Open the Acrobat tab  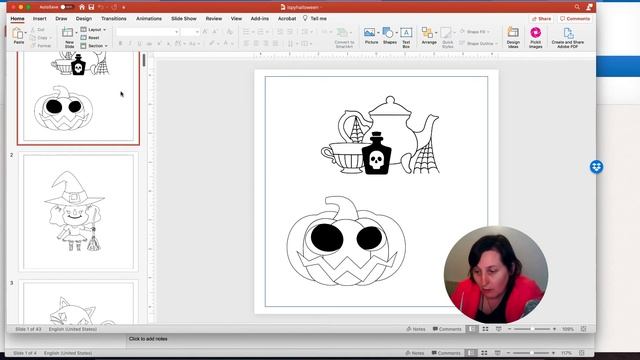pos(287,19)
